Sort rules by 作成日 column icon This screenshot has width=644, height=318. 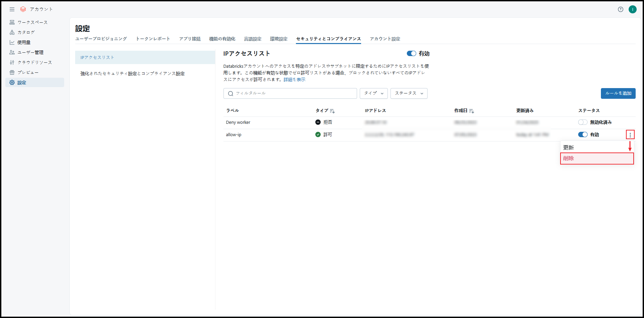(x=471, y=111)
